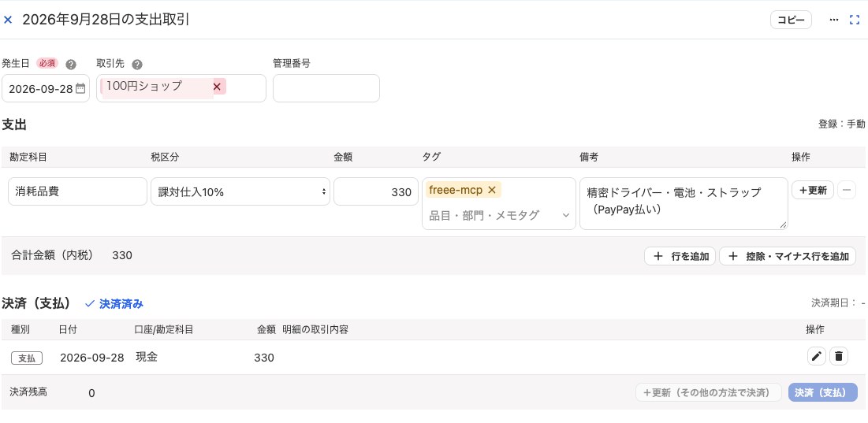Screen dimensions: 868x423
Task: Click the freee-mcp tag text
Action: coord(456,190)
